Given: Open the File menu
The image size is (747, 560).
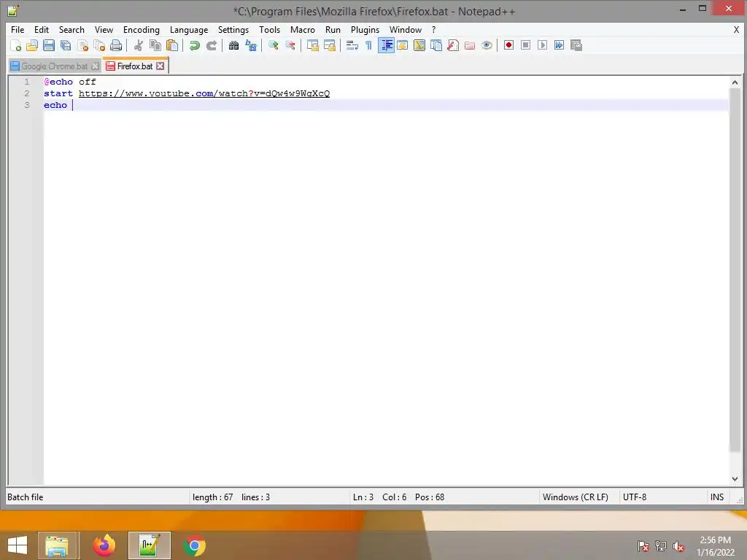Looking at the screenshot, I should click(18, 29).
